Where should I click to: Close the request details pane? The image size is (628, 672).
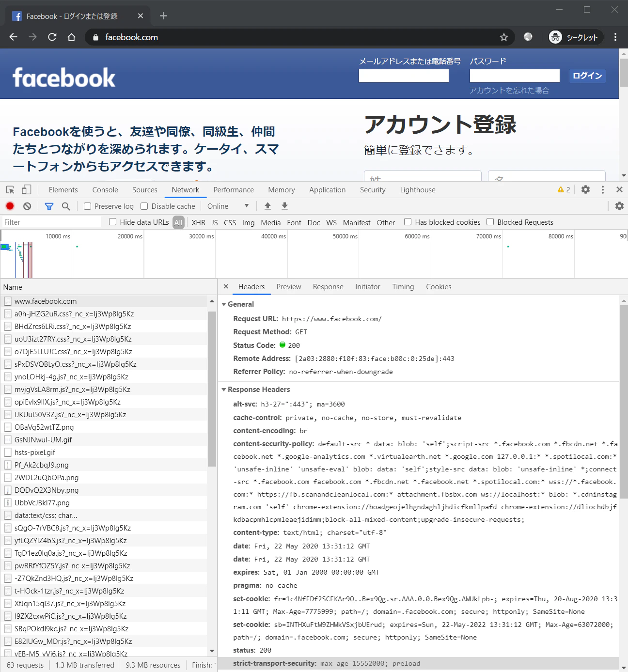[226, 286]
